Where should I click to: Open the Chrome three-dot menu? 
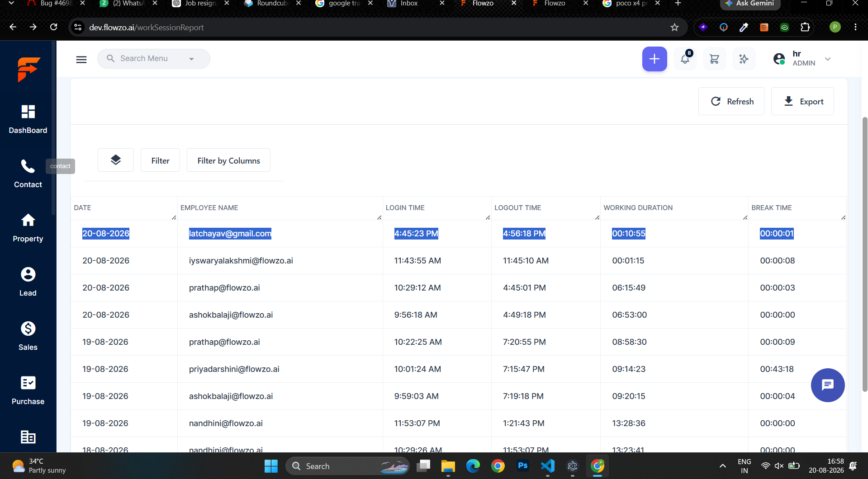tap(855, 27)
